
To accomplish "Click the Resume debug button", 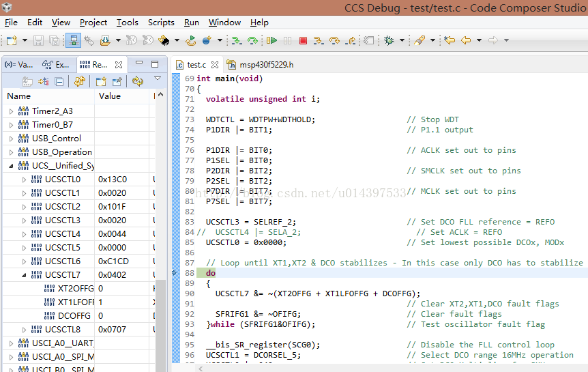I will click(x=271, y=41).
